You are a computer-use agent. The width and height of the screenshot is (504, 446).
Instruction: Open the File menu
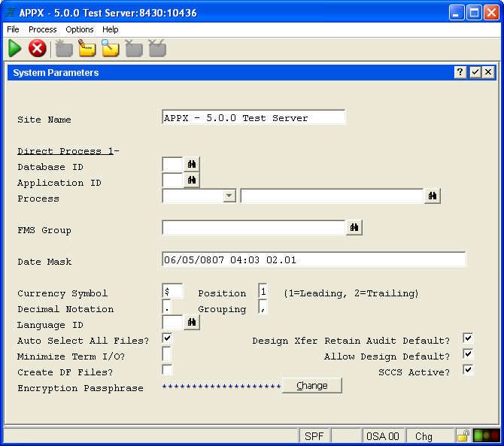pos(13,29)
